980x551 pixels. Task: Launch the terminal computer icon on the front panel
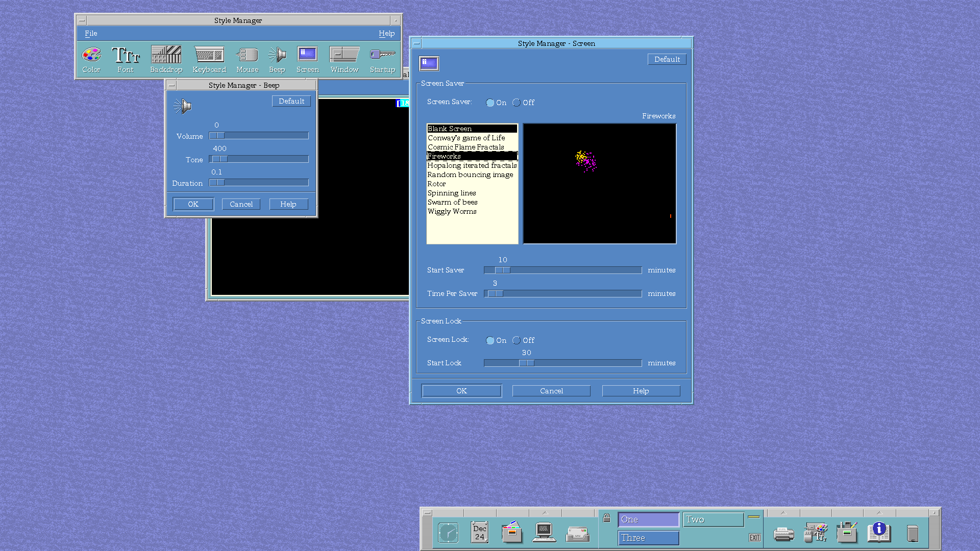tap(544, 533)
